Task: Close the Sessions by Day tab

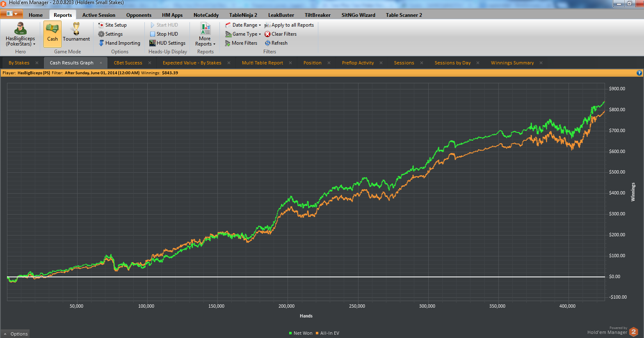Action: point(478,63)
